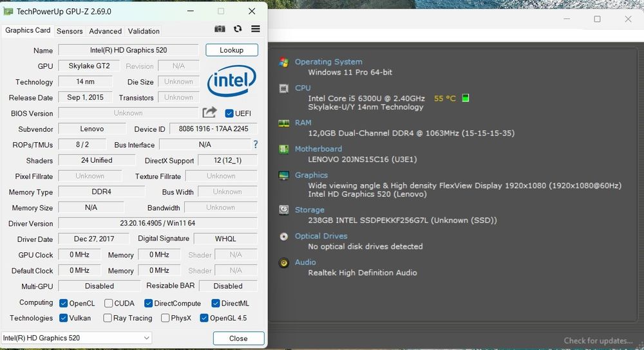Open the Motherboard section in Speccy
644x350 pixels.
click(x=318, y=149)
